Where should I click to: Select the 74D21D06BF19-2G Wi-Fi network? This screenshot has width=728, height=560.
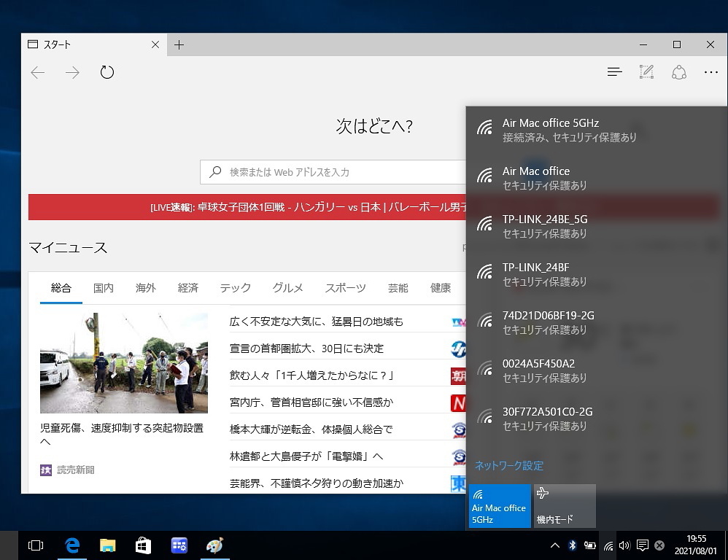[596, 322]
